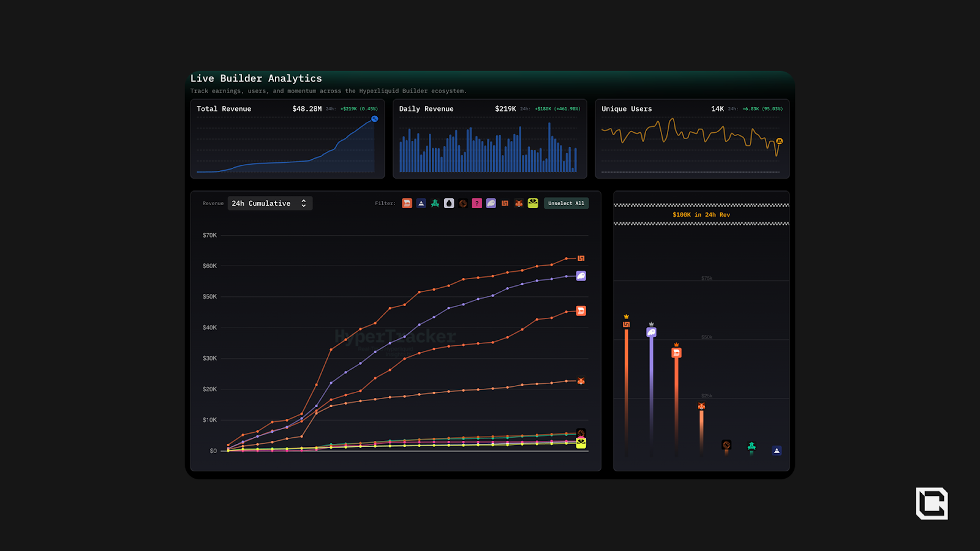The width and height of the screenshot is (980, 551).
Task: Toggle the MetaMask fox filter icon
Action: 519,203
